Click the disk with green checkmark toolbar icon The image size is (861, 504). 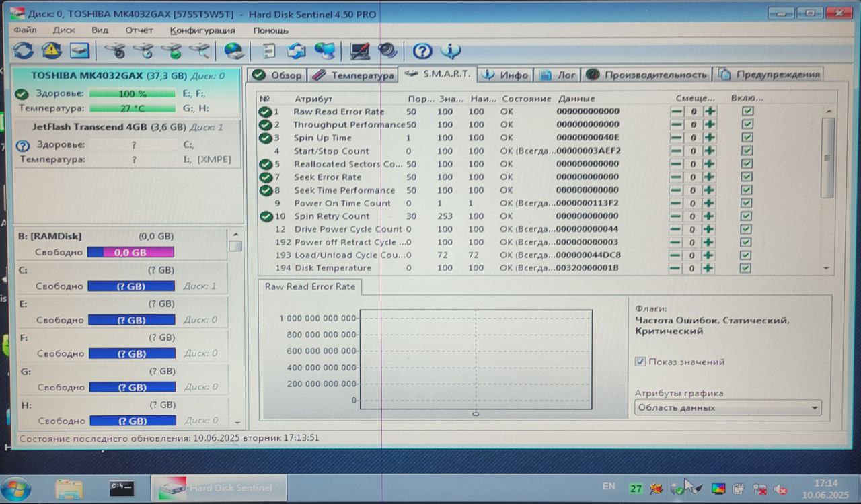coord(171,51)
